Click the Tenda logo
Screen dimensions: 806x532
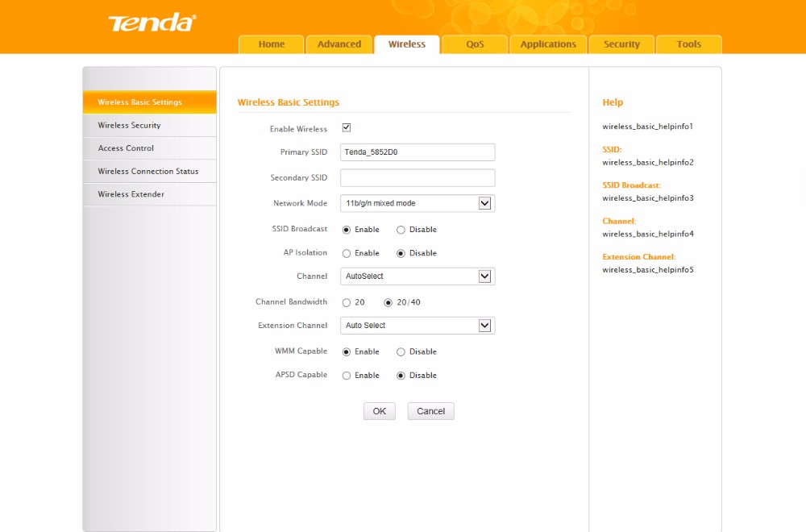click(152, 23)
